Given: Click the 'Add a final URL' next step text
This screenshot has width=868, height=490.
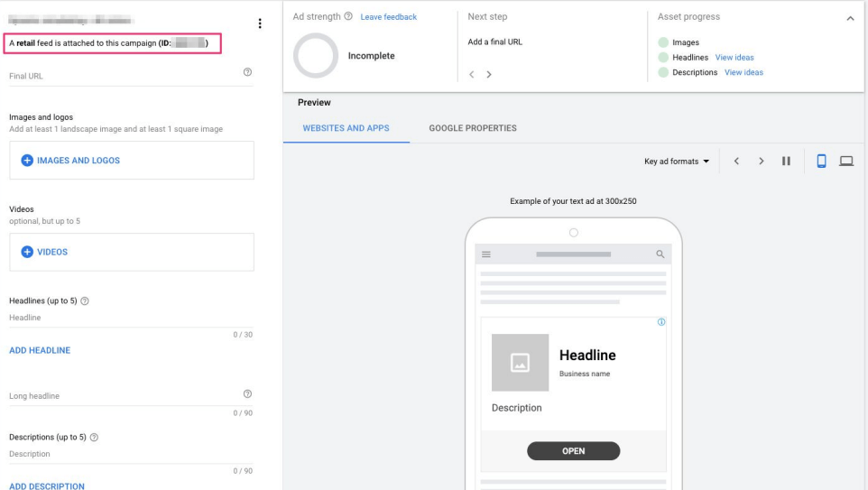Looking at the screenshot, I should click(x=494, y=42).
